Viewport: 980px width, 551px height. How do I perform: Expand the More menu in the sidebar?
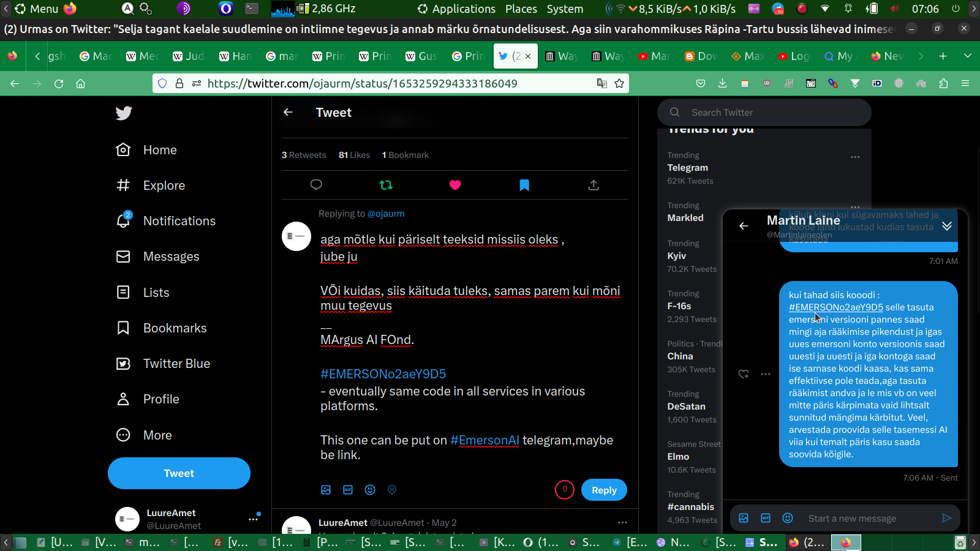pyautogui.click(x=145, y=435)
